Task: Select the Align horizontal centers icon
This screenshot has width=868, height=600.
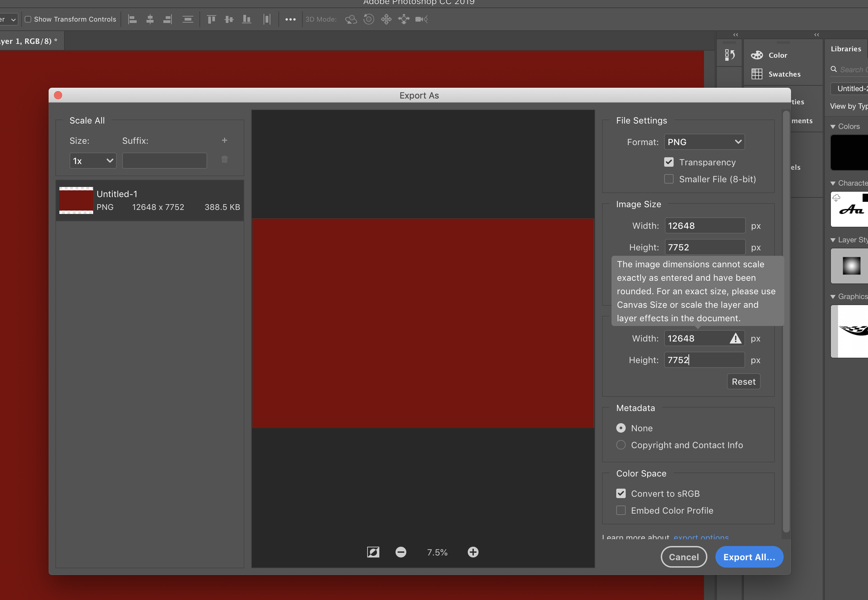Action: (150, 19)
